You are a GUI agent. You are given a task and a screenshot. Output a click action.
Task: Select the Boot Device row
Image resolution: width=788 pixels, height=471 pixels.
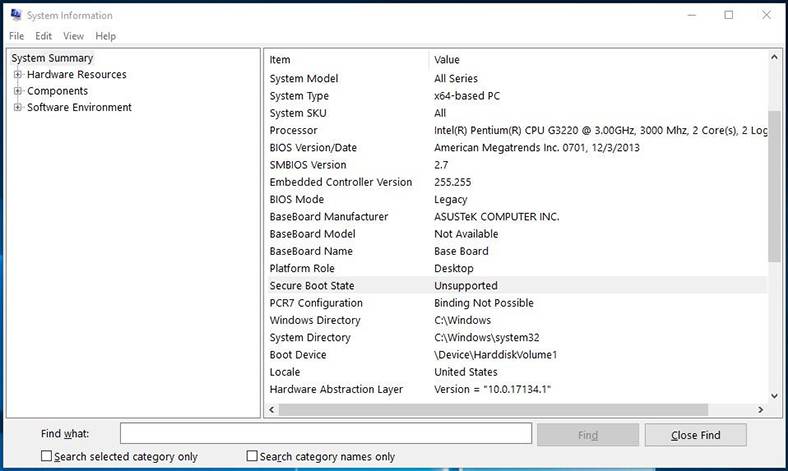point(517,355)
